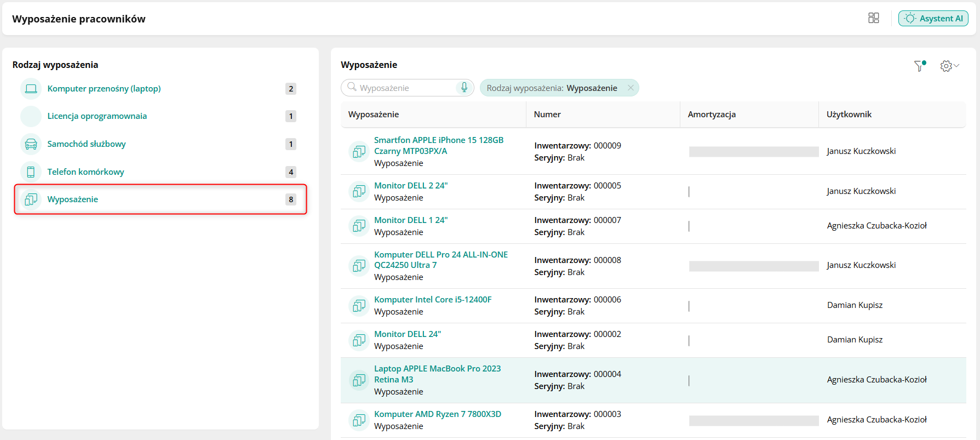The width and height of the screenshot is (980, 440).
Task: Focus the Wyposażenie search field
Action: click(407, 88)
